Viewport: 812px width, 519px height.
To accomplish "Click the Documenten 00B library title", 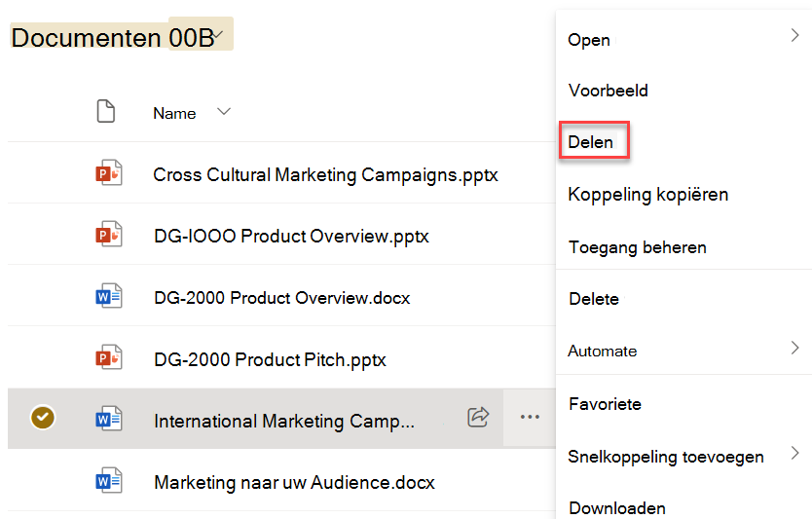I will coord(112,38).
